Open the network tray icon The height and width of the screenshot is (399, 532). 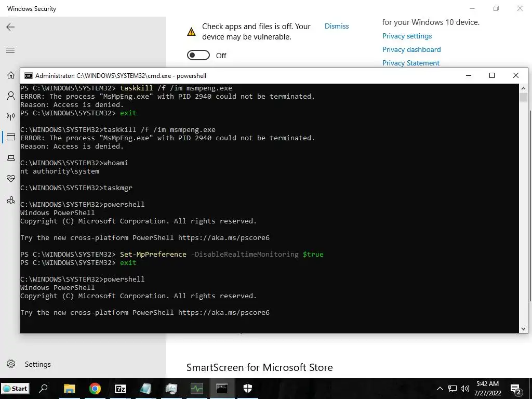(x=453, y=389)
